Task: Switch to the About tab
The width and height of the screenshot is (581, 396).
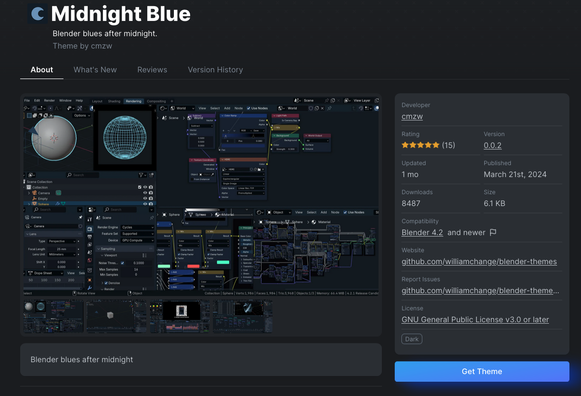Action: pyautogui.click(x=42, y=70)
